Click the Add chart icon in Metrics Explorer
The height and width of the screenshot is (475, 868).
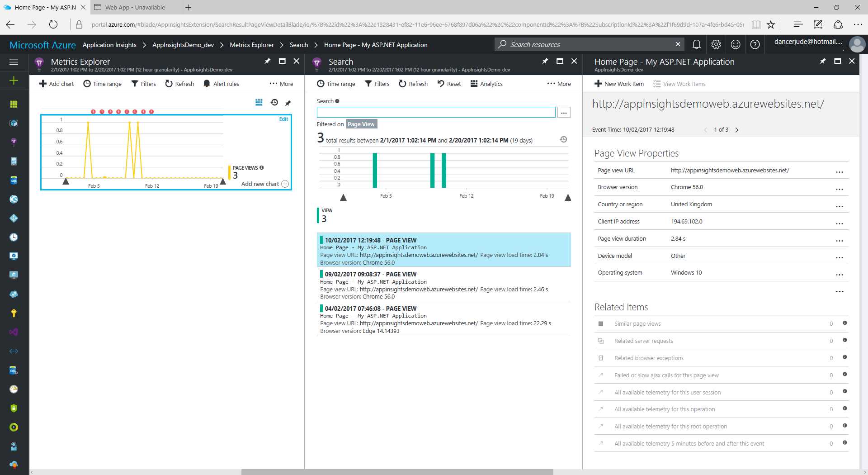43,84
